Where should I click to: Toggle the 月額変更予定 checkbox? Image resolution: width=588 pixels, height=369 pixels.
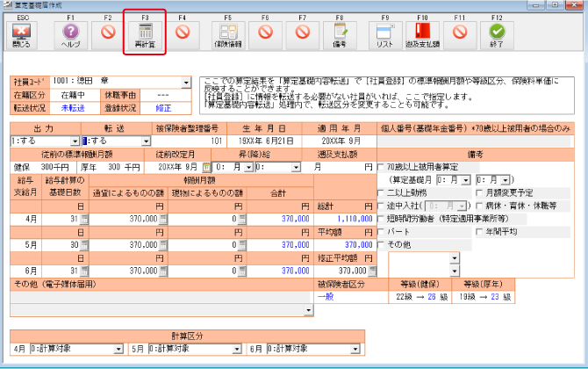[x=479, y=193]
